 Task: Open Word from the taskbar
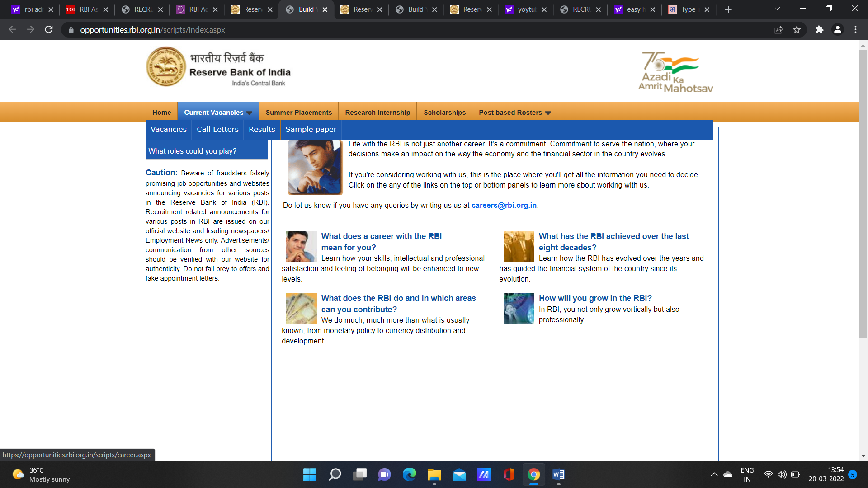click(558, 474)
